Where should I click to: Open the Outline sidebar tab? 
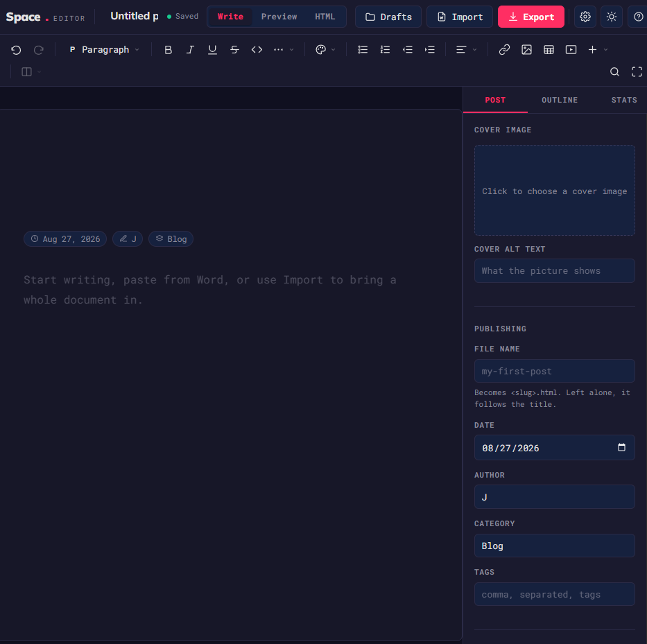(x=560, y=101)
